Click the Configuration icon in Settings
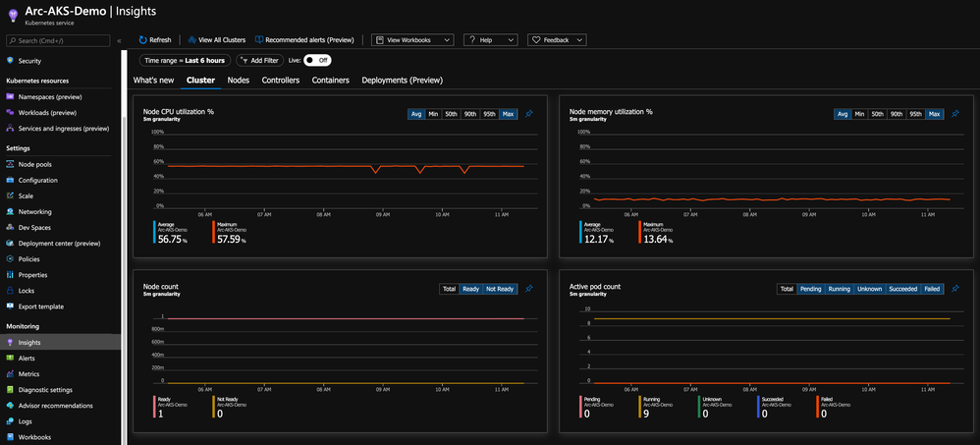This screenshot has width=980, height=445. (10, 180)
